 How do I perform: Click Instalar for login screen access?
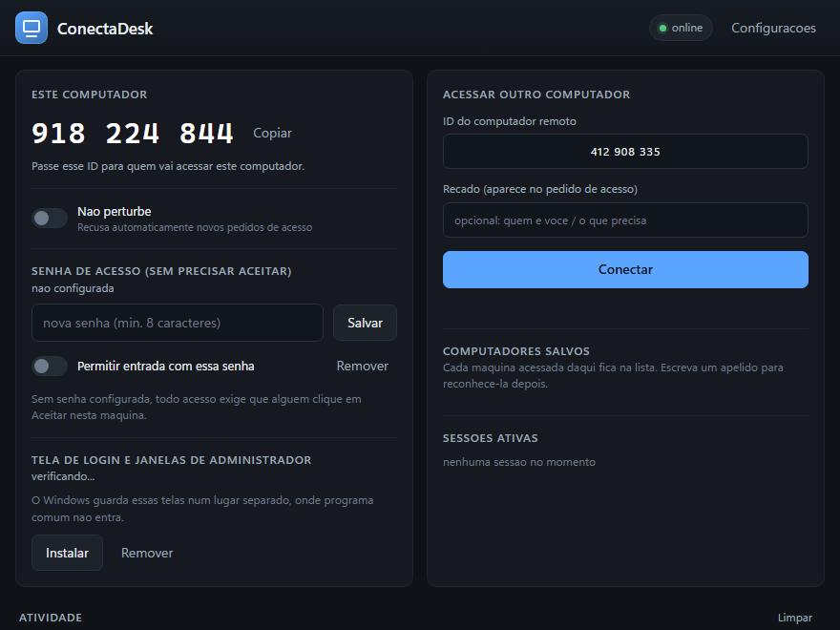(x=67, y=553)
